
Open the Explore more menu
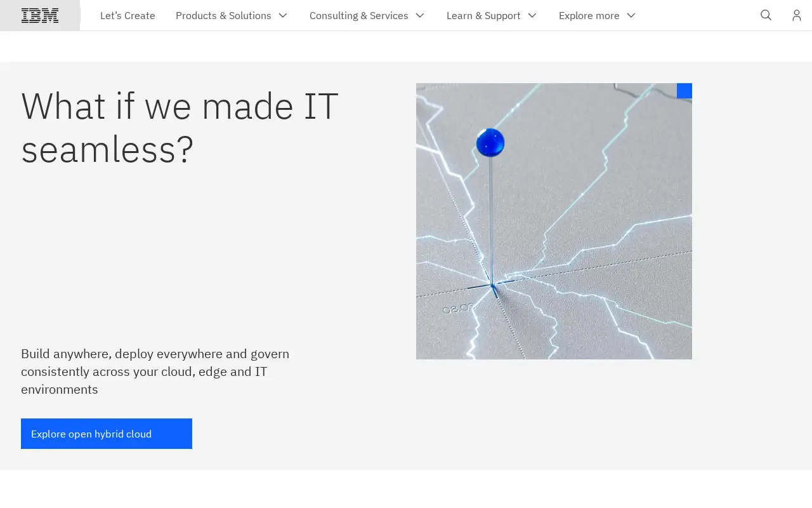[598, 15]
